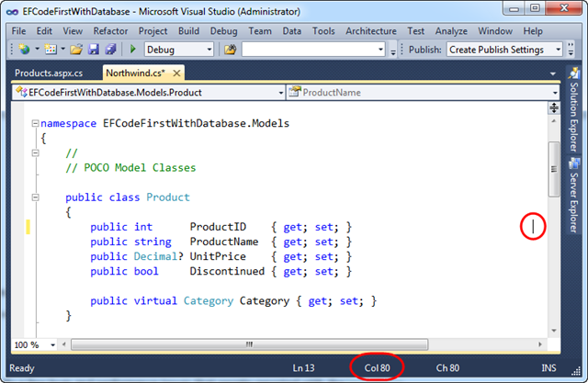Click the '// POCO Model Classes' comment
The height and width of the screenshot is (383, 588).
[x=130, y=168]
